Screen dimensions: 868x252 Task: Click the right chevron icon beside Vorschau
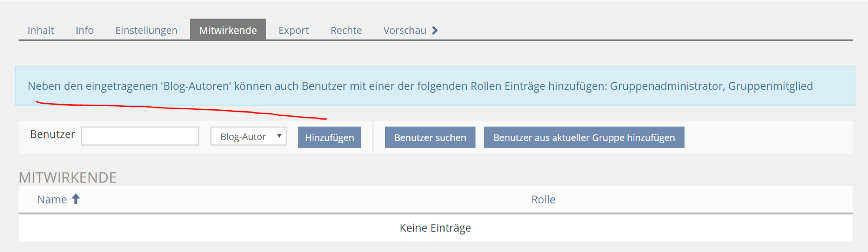coord(435,30)
